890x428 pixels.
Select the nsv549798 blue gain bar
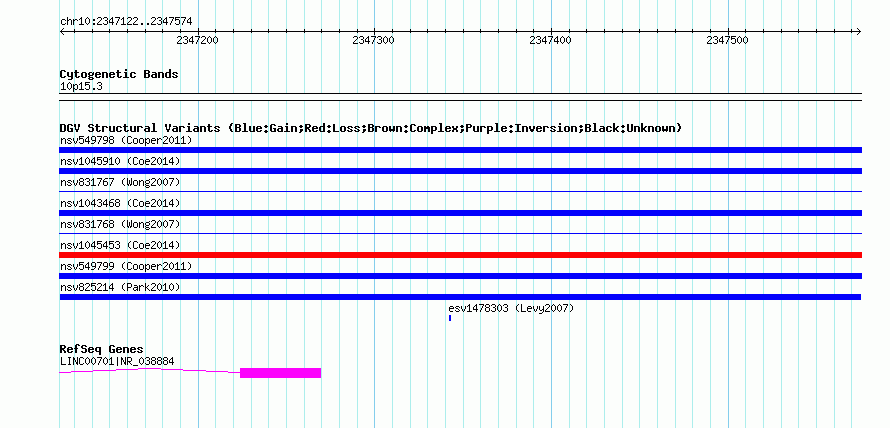click(x=460, y=150)
